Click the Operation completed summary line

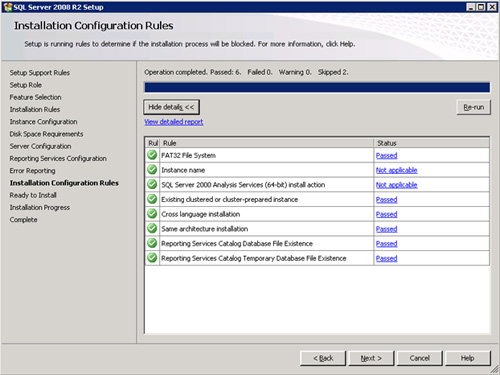pos(246,72)
